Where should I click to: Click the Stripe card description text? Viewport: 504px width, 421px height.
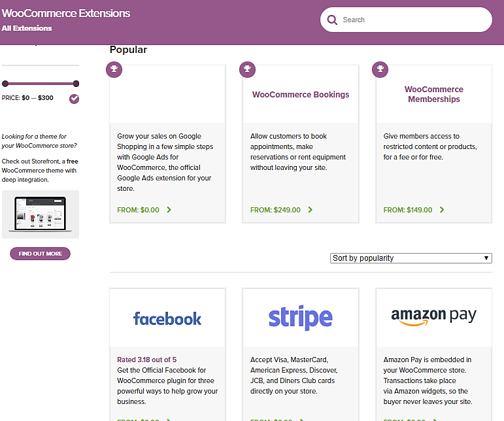294,375
